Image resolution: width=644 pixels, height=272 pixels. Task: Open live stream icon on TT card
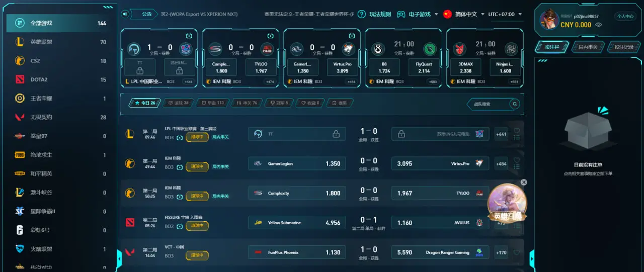(x=189, y=36)
